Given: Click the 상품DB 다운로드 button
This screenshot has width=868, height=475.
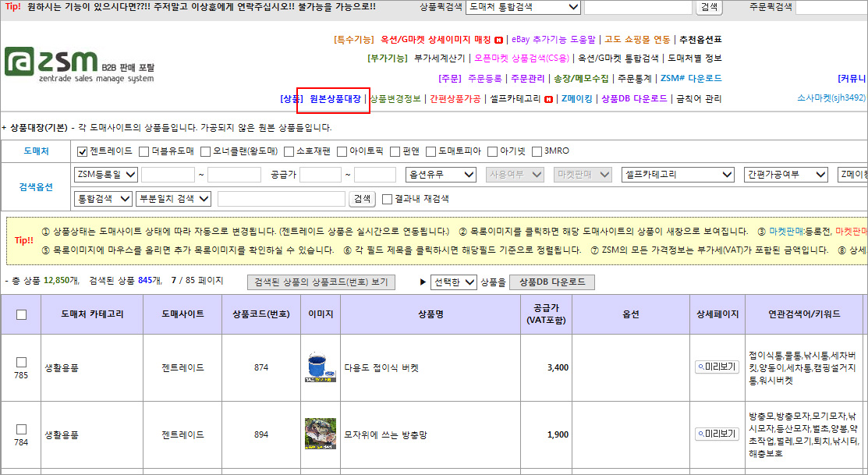Looking at the screenshot, I should (551, 282).
